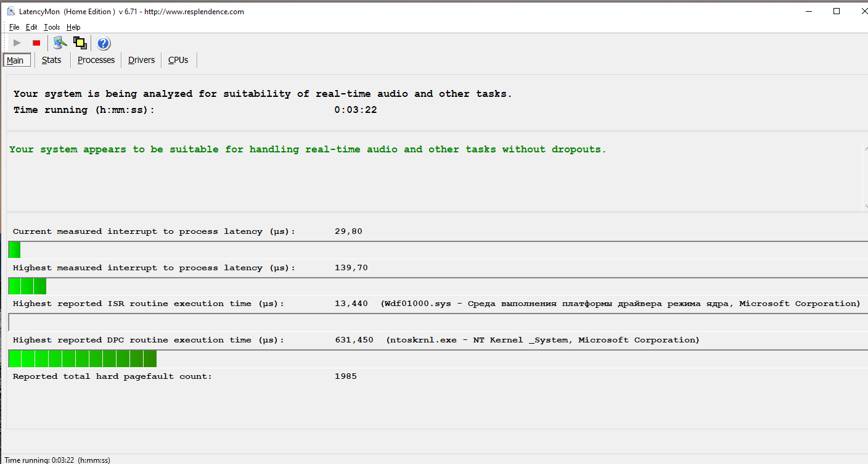
Task: Open help with the blue question mark
Action: [x=104, y=43]
